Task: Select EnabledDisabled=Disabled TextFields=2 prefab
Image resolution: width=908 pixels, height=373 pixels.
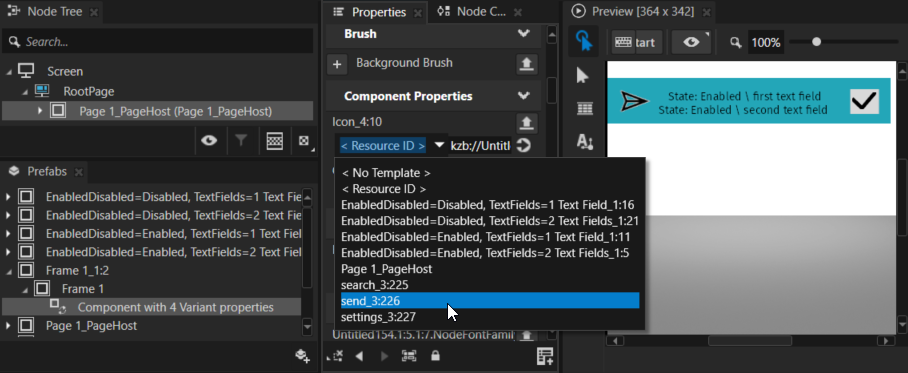Action: click(173, 215)
